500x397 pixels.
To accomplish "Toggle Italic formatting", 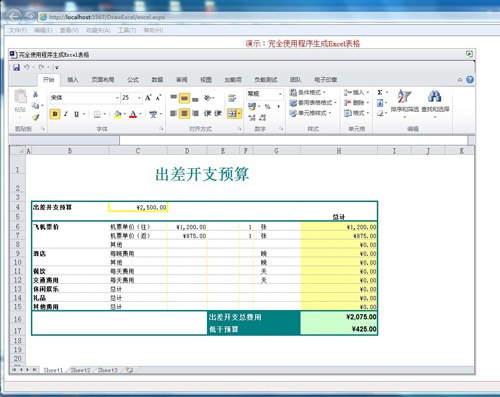I will click(x=66, y=114).
